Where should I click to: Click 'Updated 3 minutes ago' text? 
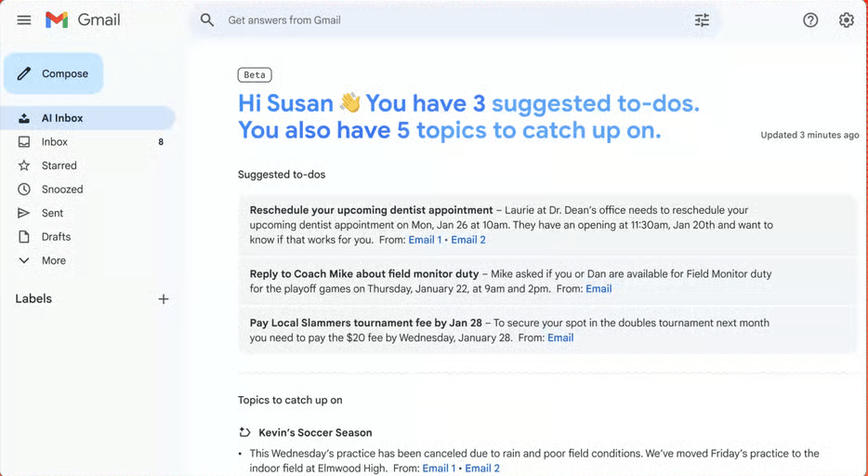[x=809, y=135]
